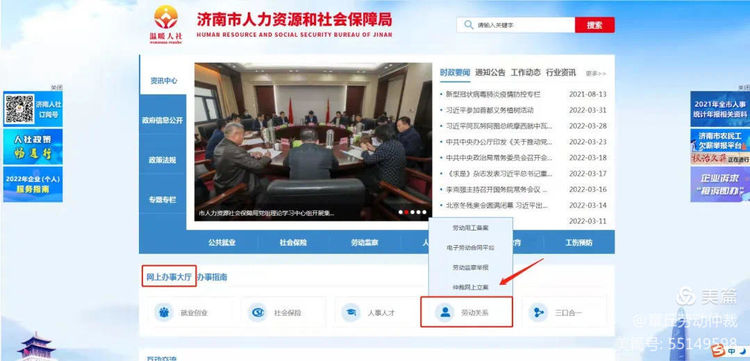Switch to the 网上办事大厅 tab

[x=169, y=277]
